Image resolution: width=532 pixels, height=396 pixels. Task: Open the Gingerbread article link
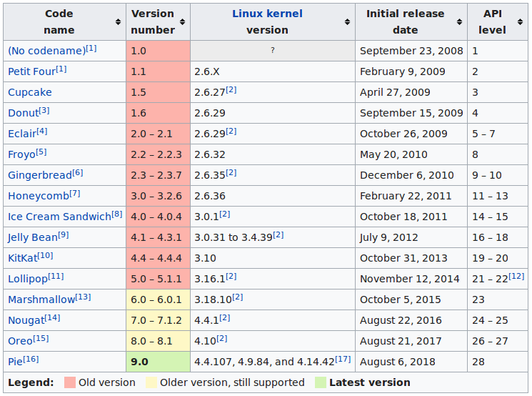coord(40,175)
